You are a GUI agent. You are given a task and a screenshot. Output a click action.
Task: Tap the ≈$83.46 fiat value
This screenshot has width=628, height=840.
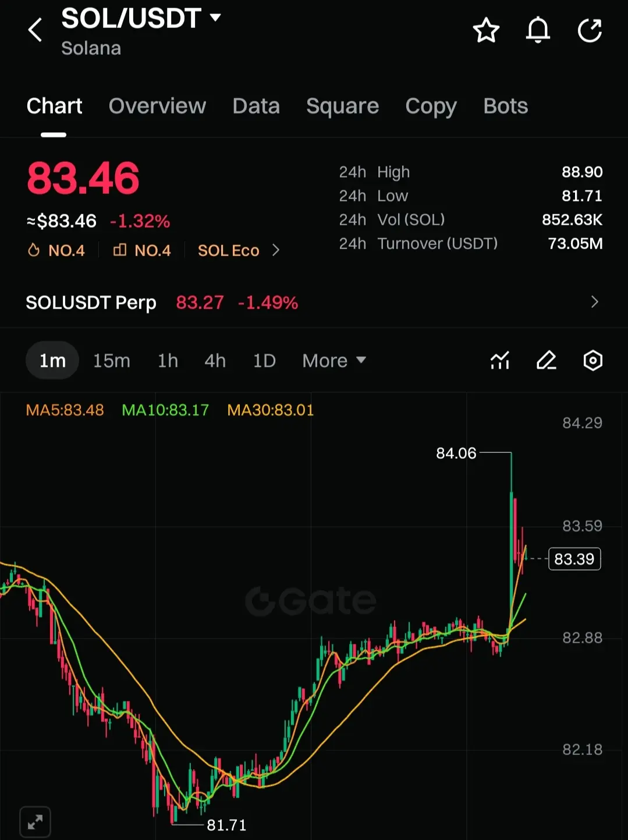61,221
